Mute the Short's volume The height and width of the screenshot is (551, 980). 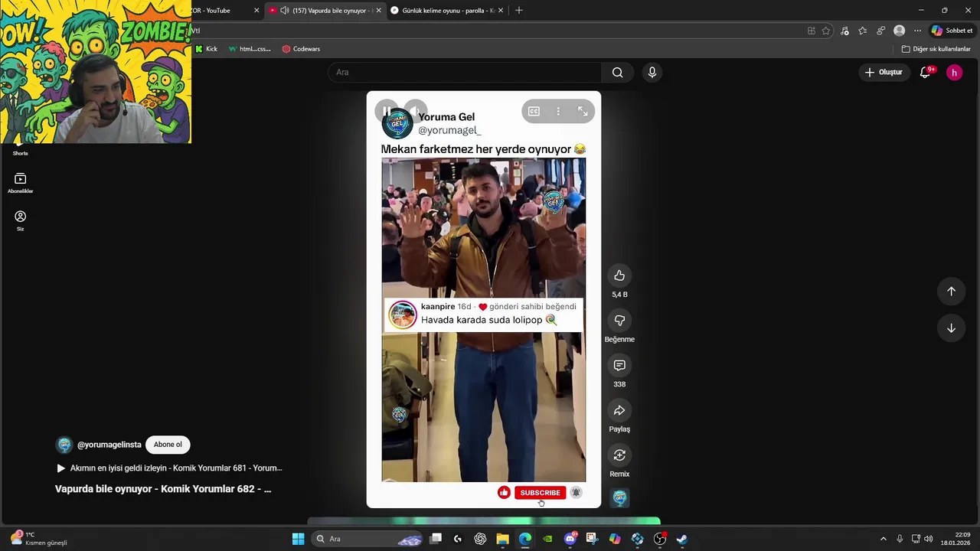tap(415, 111)
